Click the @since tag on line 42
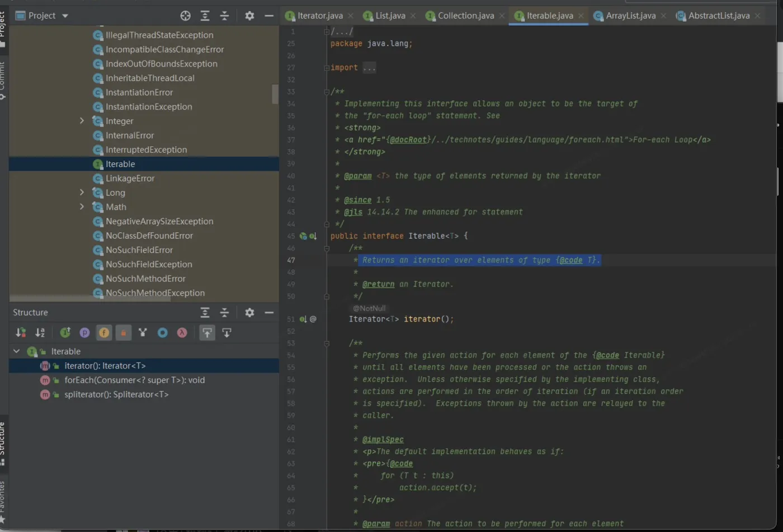 click(x=358, y=200)
